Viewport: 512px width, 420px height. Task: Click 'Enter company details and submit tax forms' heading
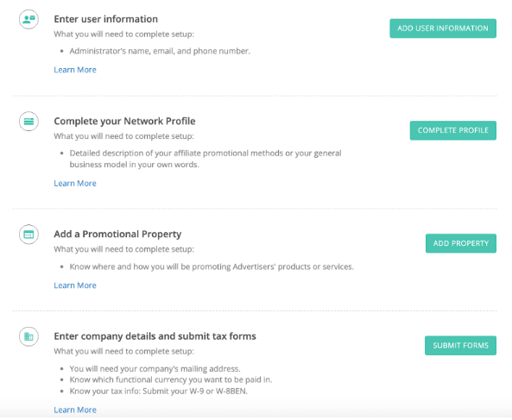155,336
